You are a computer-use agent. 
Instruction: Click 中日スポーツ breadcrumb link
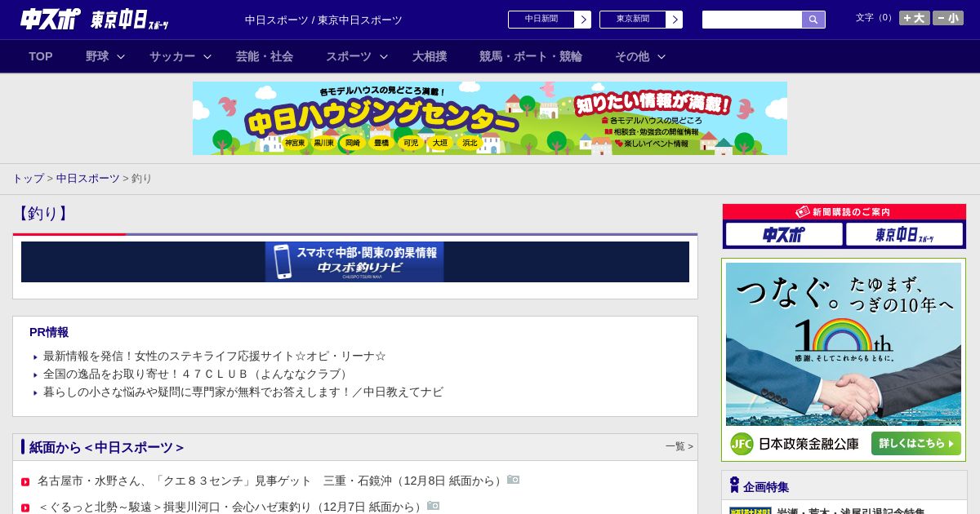[x=88, y=178]
